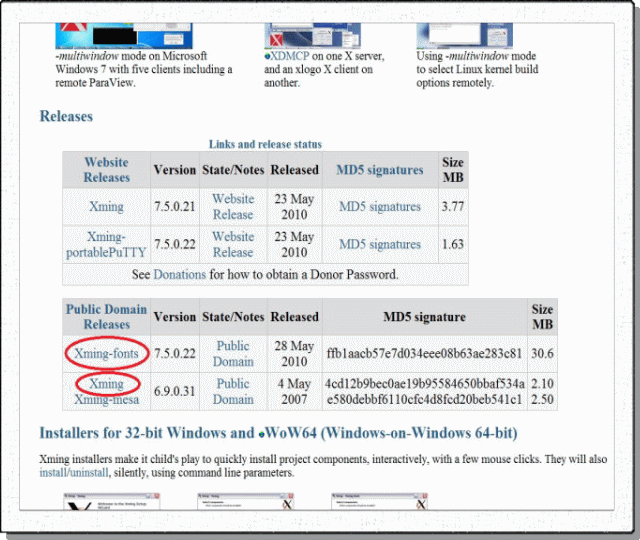The height and width of the screenshot is (540, 640).
Task: Follow the XDMCP link in screenshot caption
Action: pos(287,56)
